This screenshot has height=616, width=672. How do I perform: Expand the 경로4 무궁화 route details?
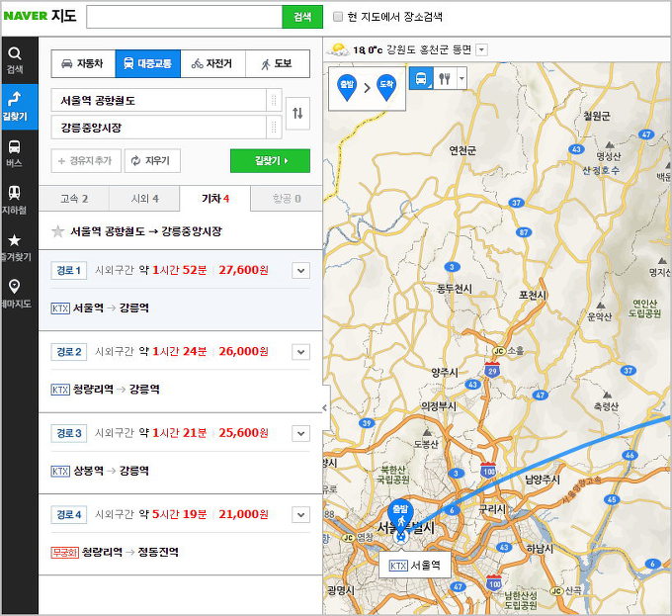tap(301, 514)
